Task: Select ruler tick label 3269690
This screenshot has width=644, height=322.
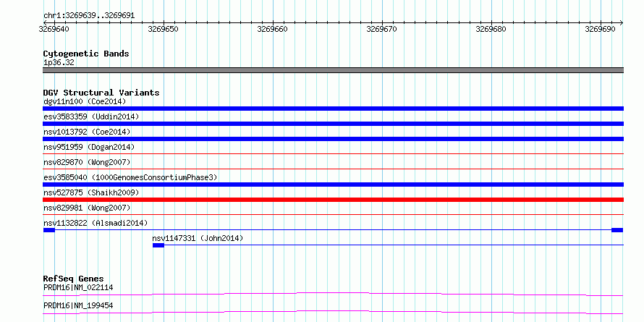Action: click(x=600, y=29)
